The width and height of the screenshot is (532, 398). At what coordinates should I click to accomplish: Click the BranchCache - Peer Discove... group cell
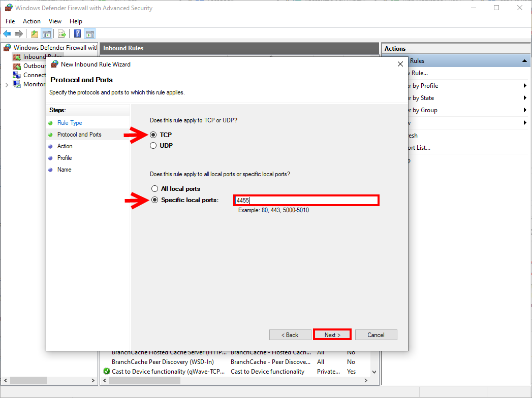tap(270, 362)
